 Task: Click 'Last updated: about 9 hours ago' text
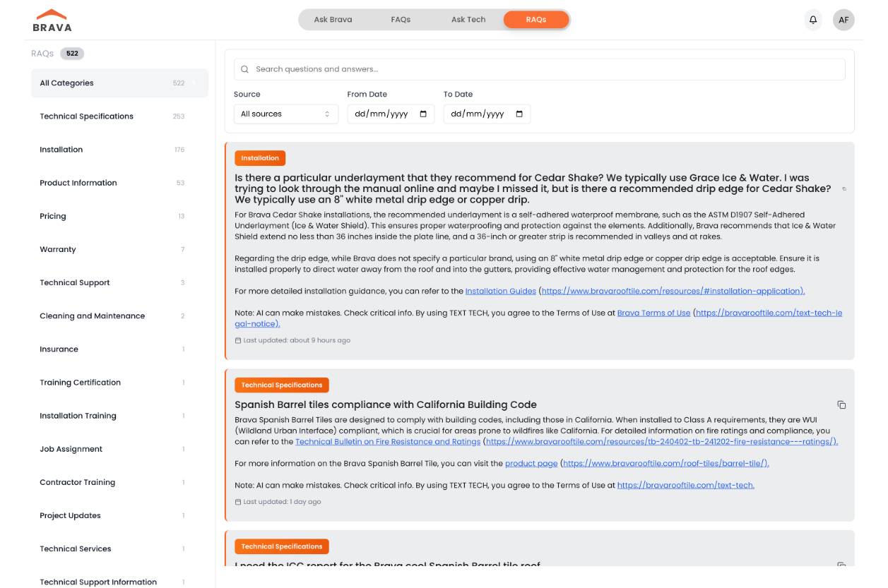pos(297,340)
